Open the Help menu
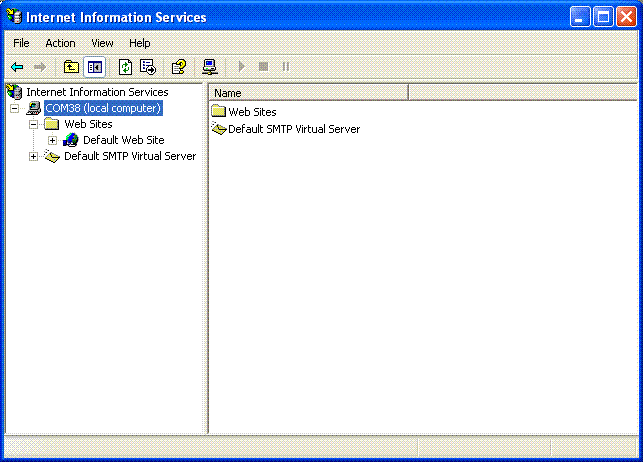The height and width of the screenshot is (462, 643). [140, 43]
